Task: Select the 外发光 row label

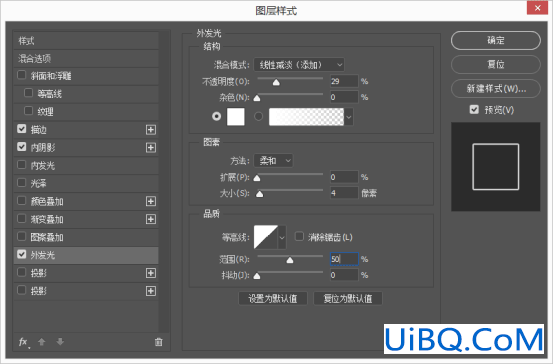Action: click(x=43, y=255)
